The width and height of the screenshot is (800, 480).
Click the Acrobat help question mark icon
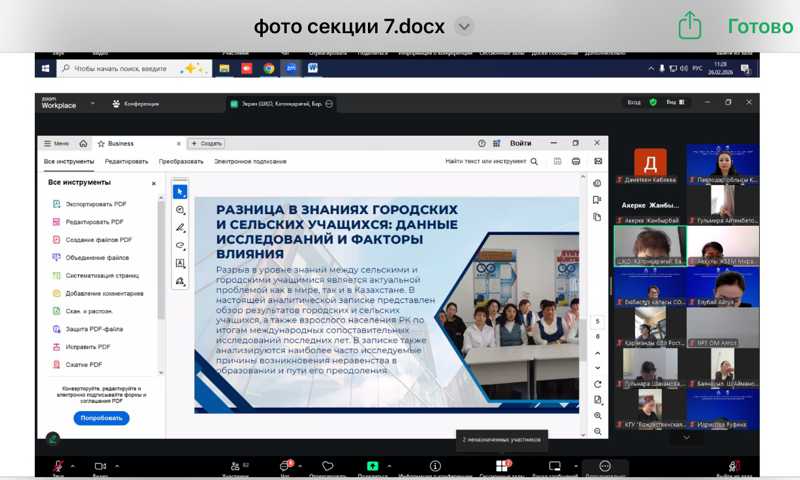tap(481, 144)
